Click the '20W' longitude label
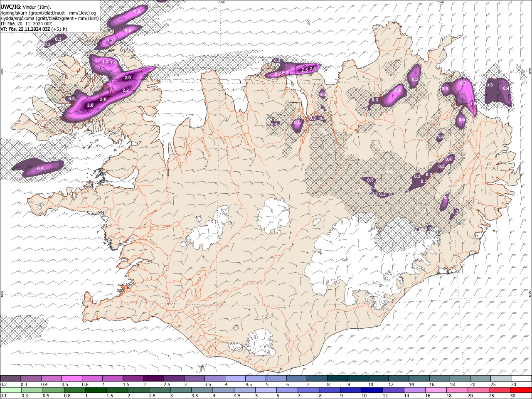The image size is (532, 399). click(x=222, y=2)
